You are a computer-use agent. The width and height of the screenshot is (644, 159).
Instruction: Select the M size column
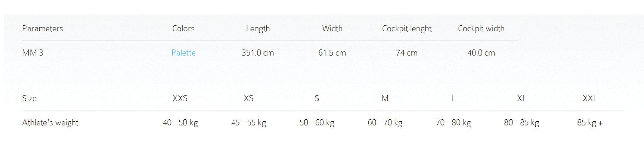coord(385,98)
